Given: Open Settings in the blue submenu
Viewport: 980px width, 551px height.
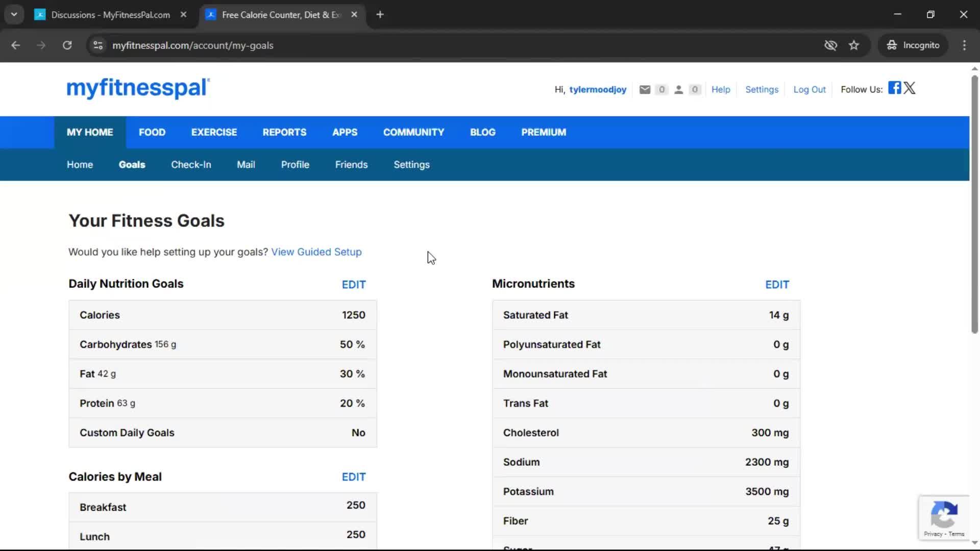Looking at the screenshot, I should pyautogui.click(x=411, y=165).
